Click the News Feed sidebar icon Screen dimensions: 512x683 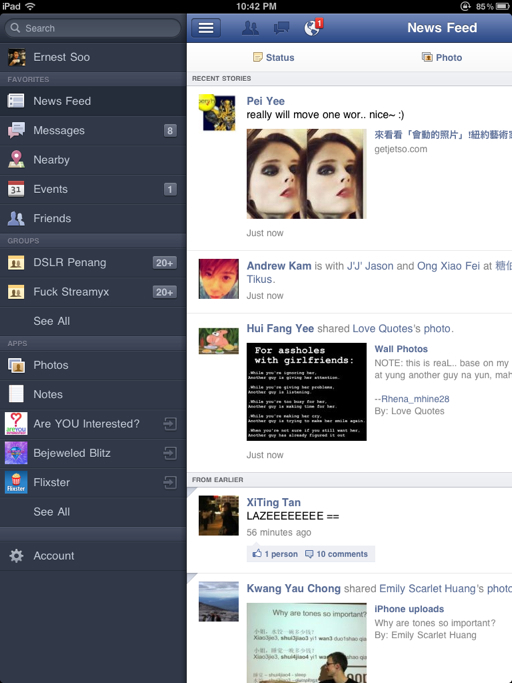[16, 101]
